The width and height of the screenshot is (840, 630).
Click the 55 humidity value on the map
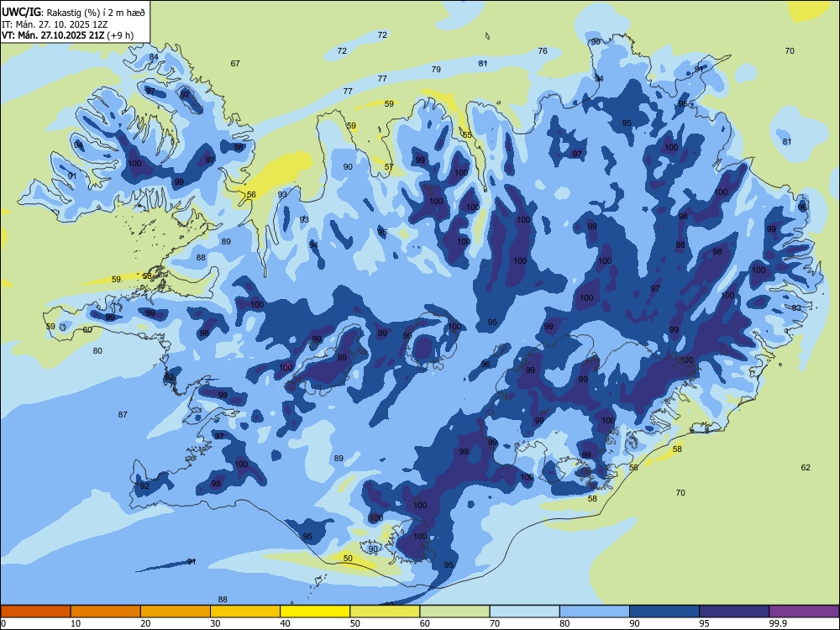tap(468, 134)
